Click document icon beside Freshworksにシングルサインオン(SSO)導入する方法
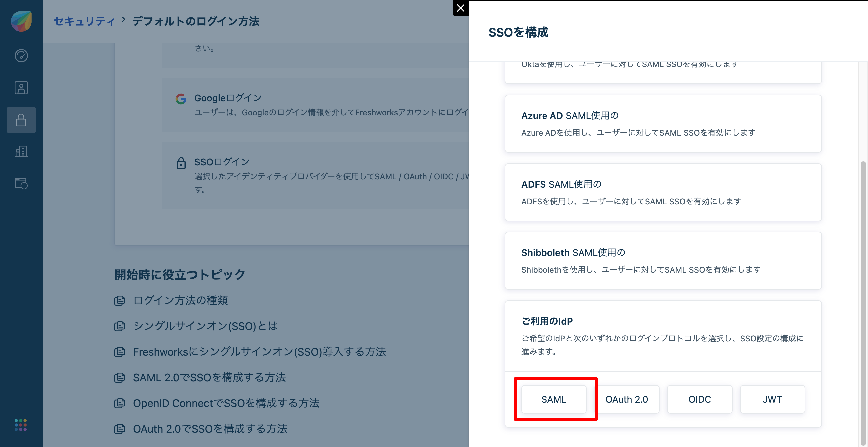This screenshot has width=868, height=447. pyautogui.click(x=119, y=352)
